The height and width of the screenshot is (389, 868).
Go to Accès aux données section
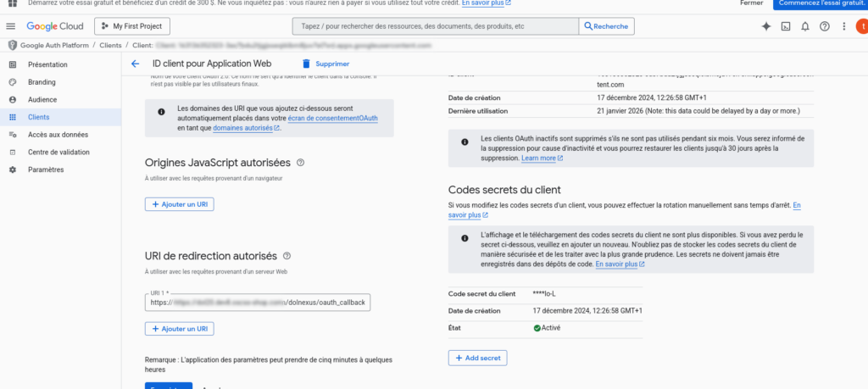[58, 135]
